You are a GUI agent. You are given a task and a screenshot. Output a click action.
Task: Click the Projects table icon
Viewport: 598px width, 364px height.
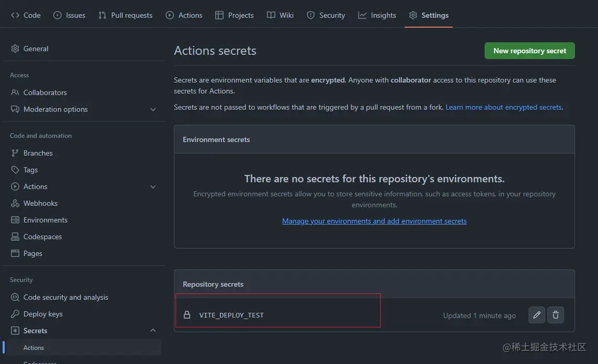pyautogui.click(x=219, y=15)
